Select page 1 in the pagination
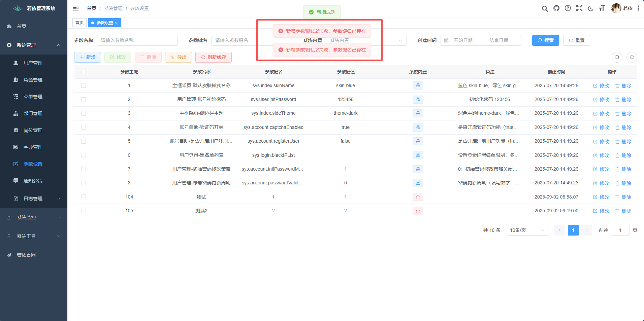644x321 pixels. pyautogui.click(x=573, y=230)
